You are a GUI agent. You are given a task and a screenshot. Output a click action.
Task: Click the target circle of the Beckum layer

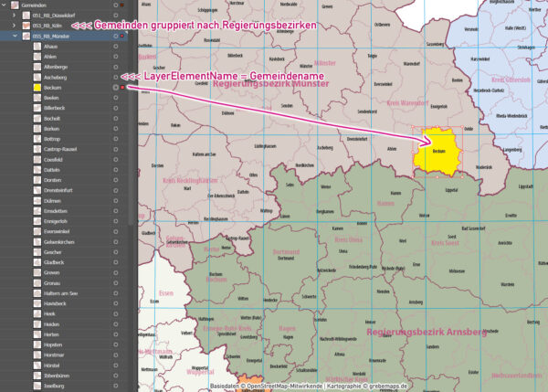116,88
